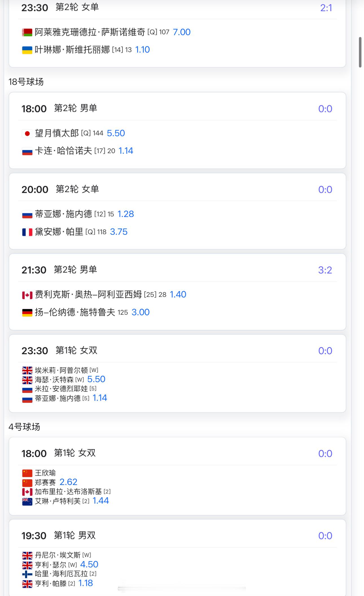The height and width of the screenshot is (596, 364).
Task: Click New Zealand flag beside 艾琳·卢特利芙
Action: [x=27, y=501]
